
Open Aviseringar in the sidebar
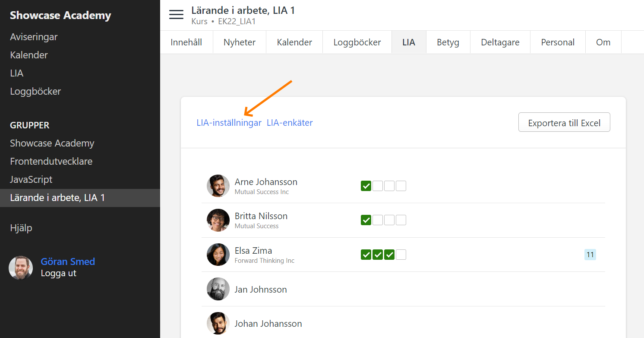[x=34, y=37]
